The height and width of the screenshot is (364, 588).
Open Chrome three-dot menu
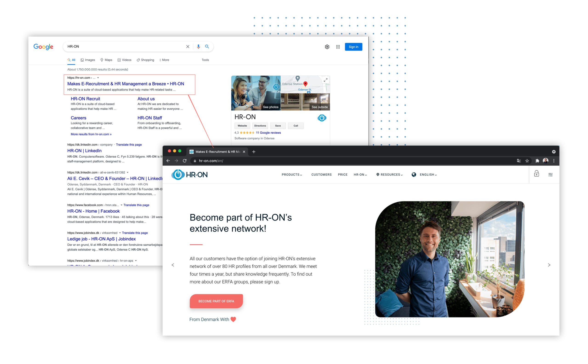click(554, 161)
